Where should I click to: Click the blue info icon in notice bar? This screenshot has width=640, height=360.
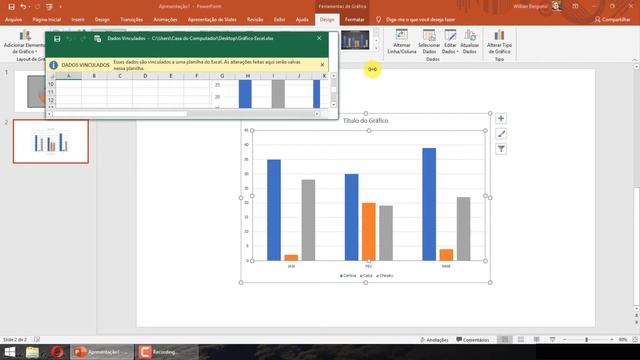coord(53,65)
